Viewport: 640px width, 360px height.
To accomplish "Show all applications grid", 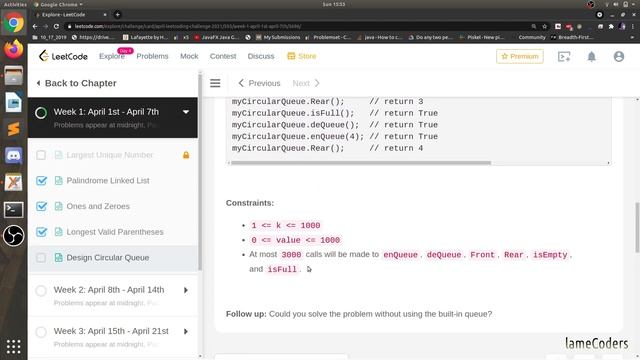I will (x=13, y=347).
